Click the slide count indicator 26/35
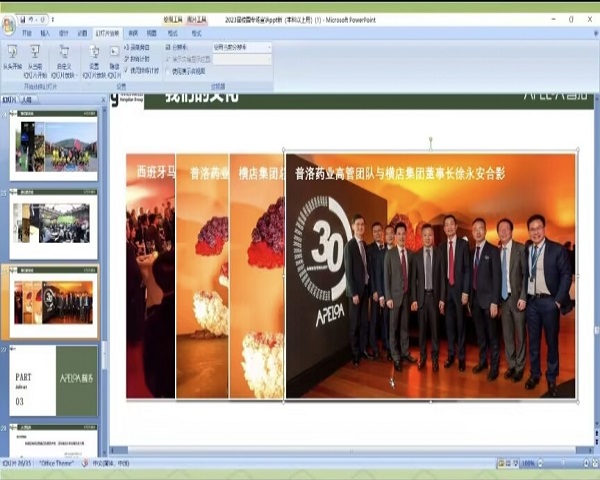600x480 pixels. tap(17, 464)
